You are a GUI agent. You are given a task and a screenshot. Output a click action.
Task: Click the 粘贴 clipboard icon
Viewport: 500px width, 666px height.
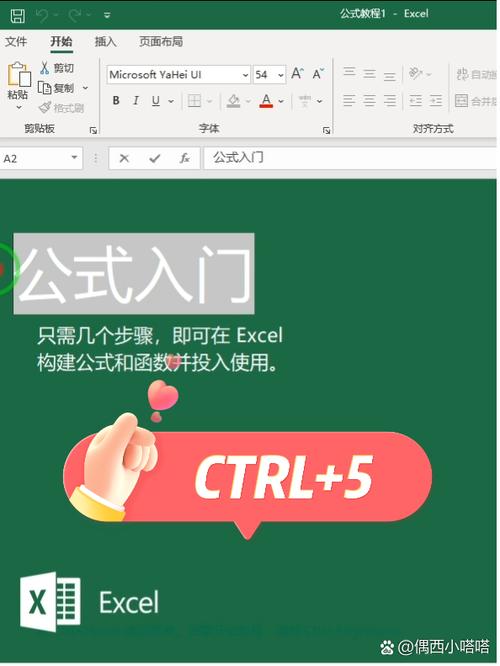[x=19, y=75]
